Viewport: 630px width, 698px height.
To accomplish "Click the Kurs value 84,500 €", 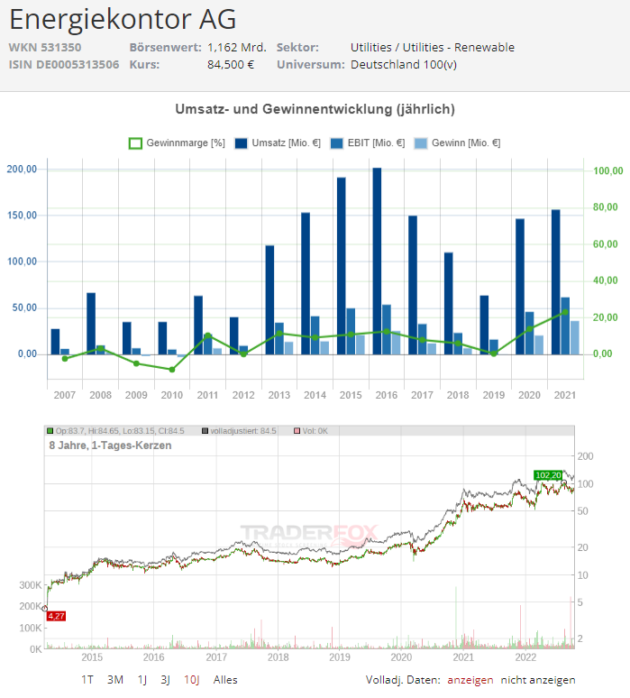I will (231, 65).
